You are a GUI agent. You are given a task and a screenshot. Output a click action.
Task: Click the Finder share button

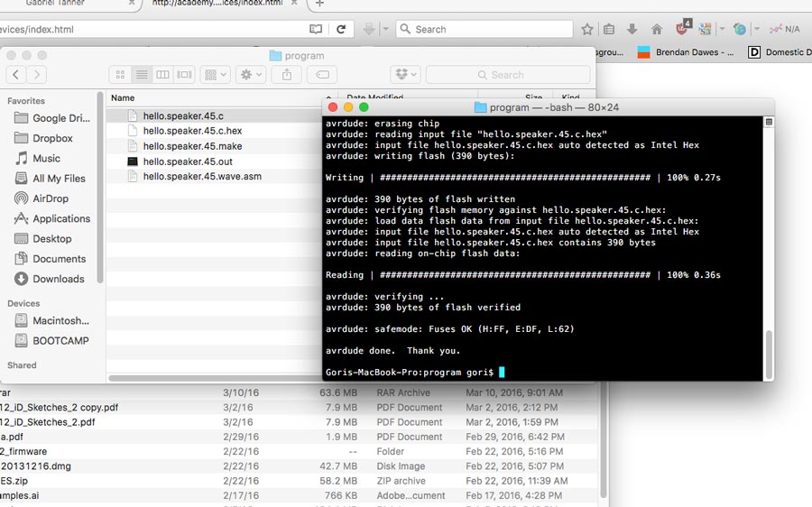point(287,75)
